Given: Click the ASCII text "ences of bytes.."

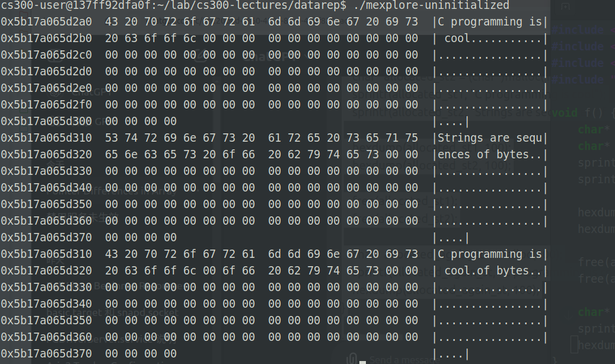Looking at the screenshot, I should pyautogui.click(x=489, y=155).
